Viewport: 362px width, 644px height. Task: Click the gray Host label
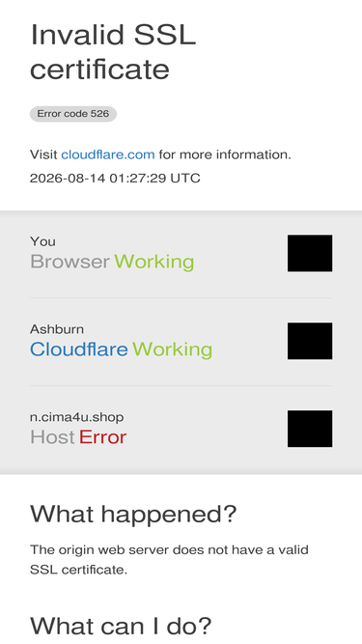click(52, 437)
